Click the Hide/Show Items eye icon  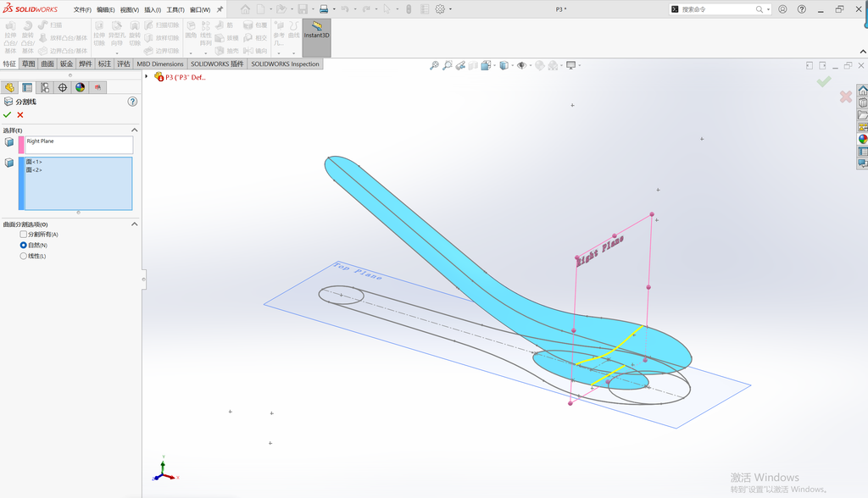(x=521, y=65)
